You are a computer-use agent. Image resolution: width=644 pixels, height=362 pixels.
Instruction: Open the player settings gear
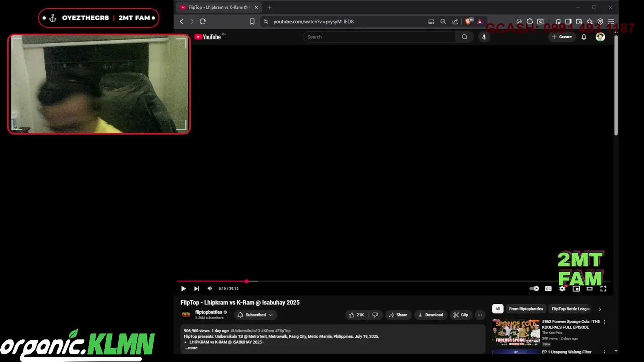click(x=562, y=289)
